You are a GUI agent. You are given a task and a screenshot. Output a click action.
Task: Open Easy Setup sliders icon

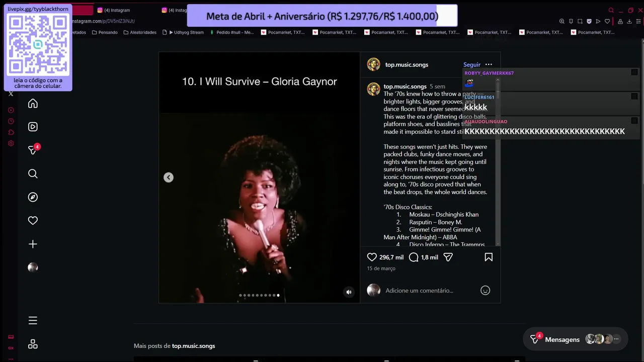coord(639,21)
